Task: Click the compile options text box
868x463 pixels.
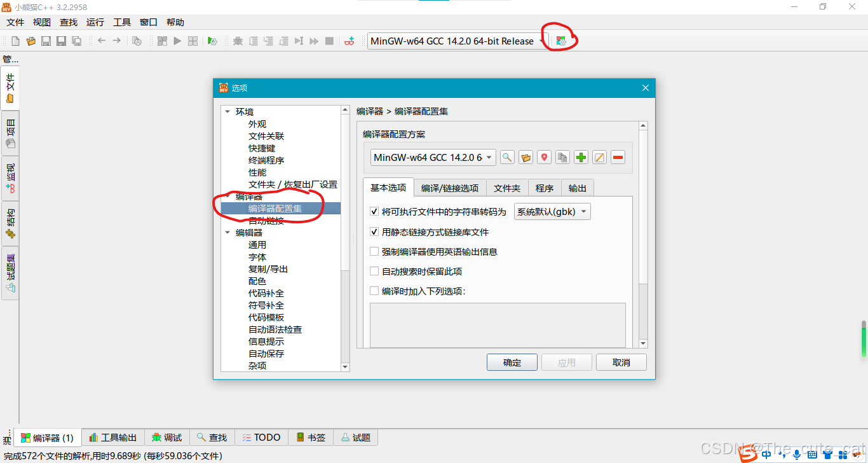Action: (x=498, y=325)
